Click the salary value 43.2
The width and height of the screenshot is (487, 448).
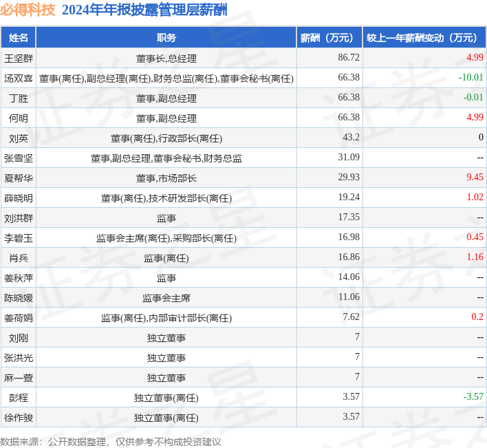pyautogui.click(x=351, y=138)
